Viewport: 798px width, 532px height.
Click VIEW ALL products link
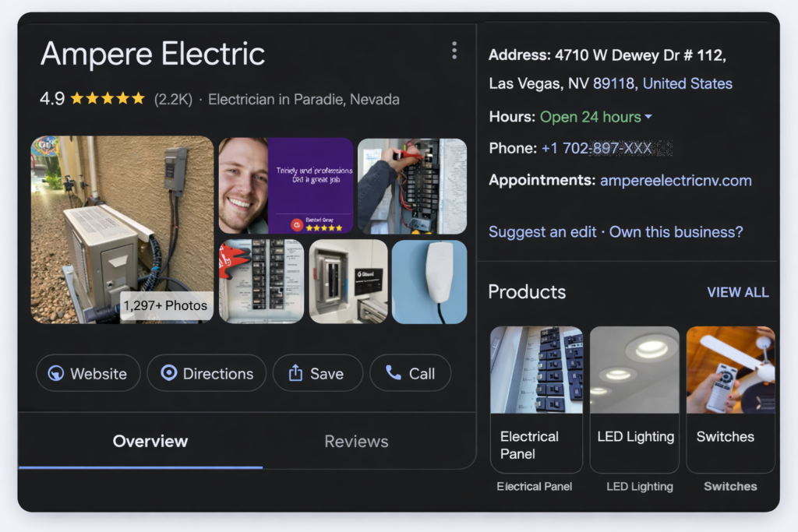click(737, 292)
